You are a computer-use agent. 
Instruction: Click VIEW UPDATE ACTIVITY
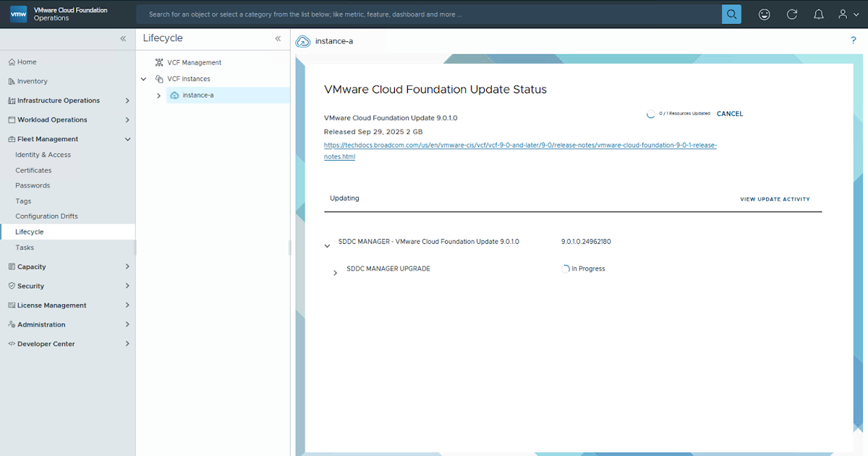pos(775,199)
